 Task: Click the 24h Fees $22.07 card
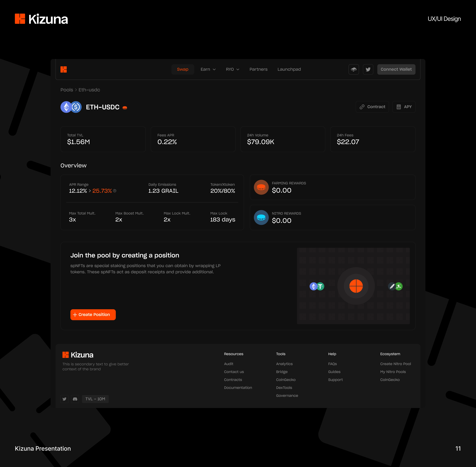coord(373,139)
